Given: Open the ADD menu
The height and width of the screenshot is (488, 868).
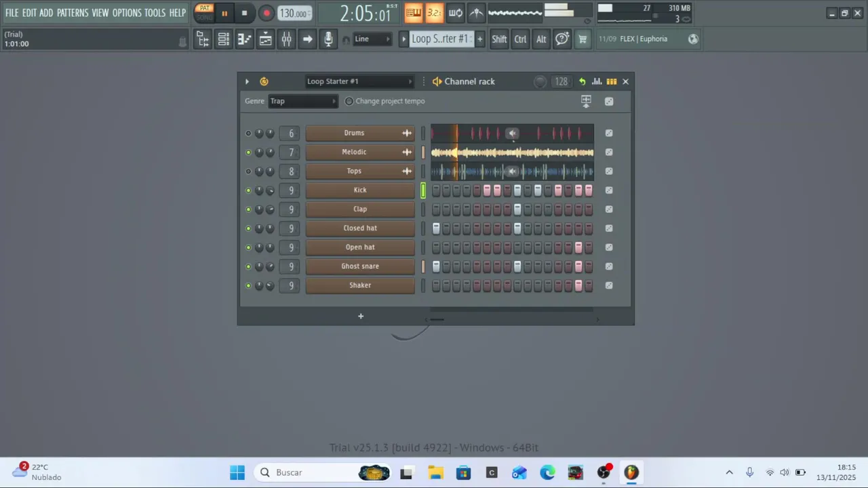Looking at the screenshot, I should click(x=46, y=13).
